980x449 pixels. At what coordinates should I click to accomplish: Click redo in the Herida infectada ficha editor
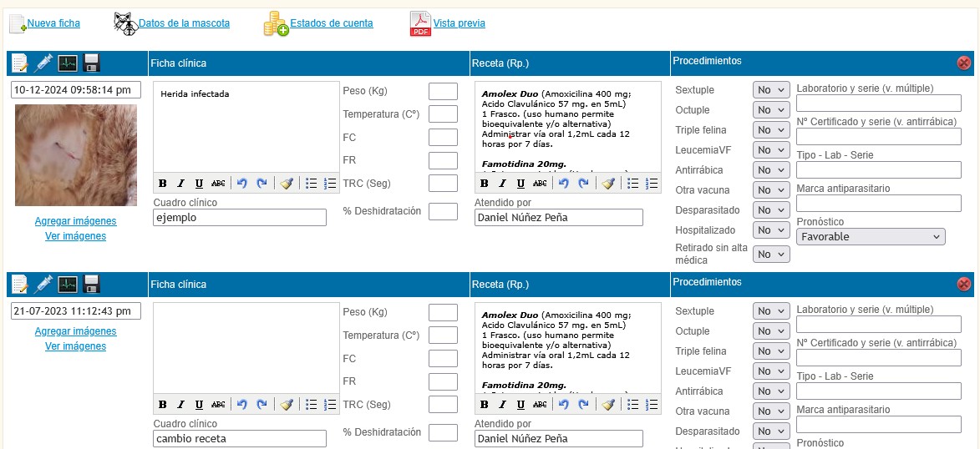pos(262,183)
